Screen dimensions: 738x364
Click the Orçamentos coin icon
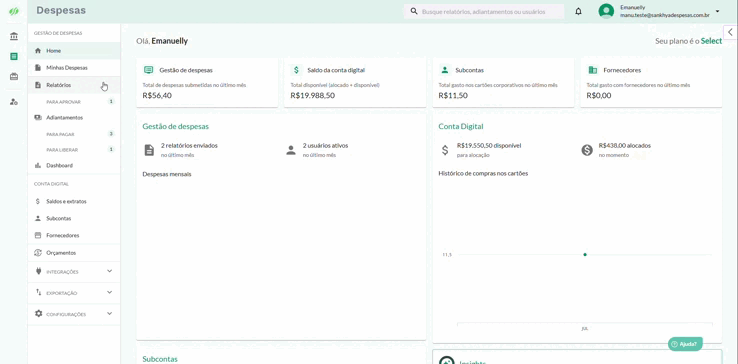(38, 253)
